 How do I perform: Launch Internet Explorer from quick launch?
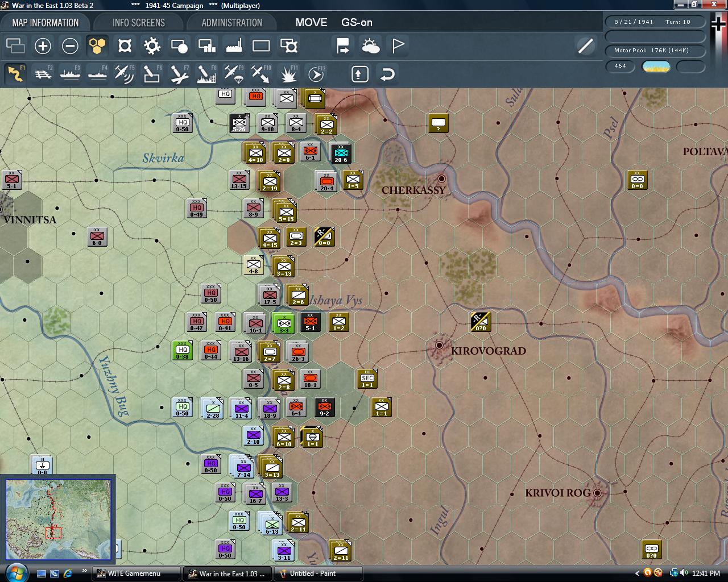point(68,573)
